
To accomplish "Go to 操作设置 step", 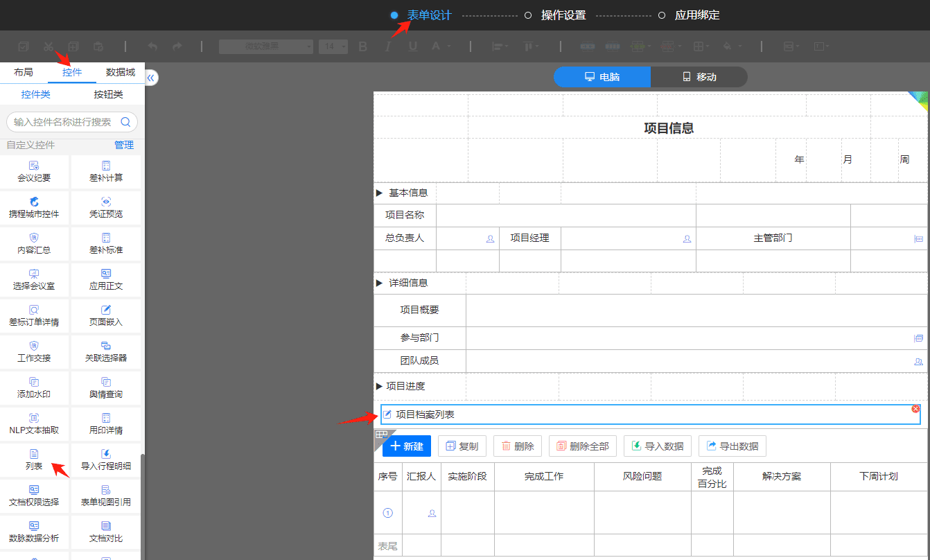I will click(563, 15).
